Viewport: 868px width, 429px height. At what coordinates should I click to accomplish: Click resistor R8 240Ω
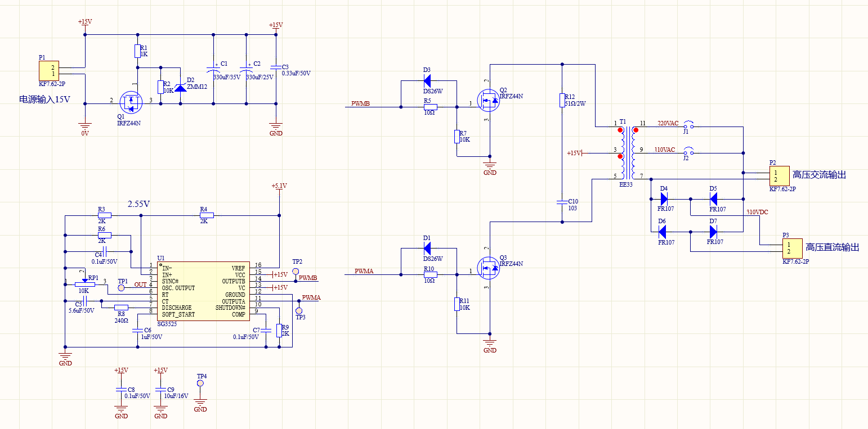click(121, 308)
